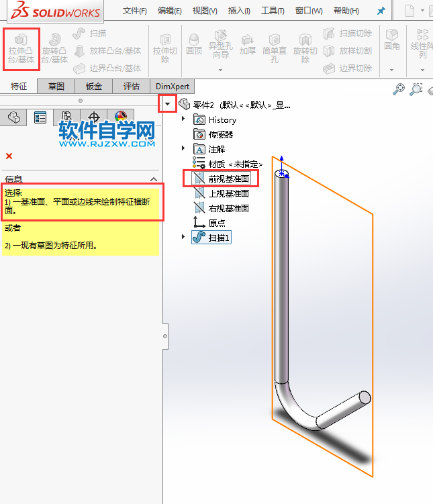
Task: Click the 旋转切除 revolved cut tool
Action: click(x=305, y=48)
